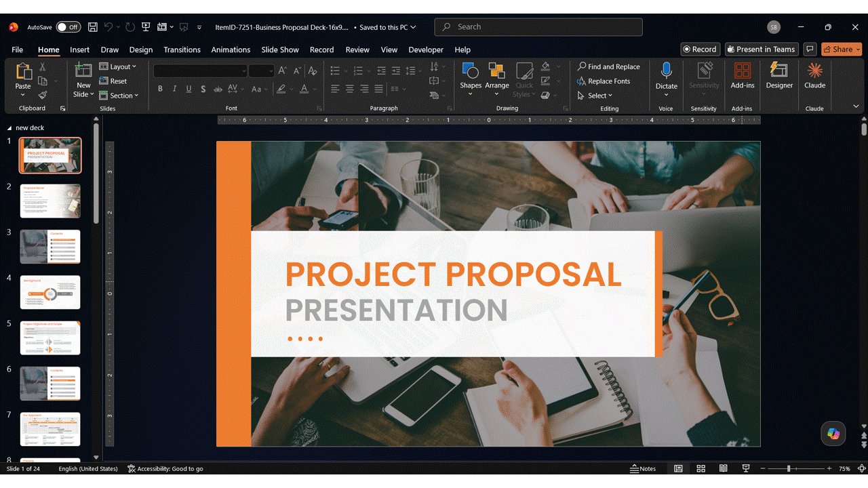
Task: Click the Shapes gallery icon
Action: [x=470, y=70]
